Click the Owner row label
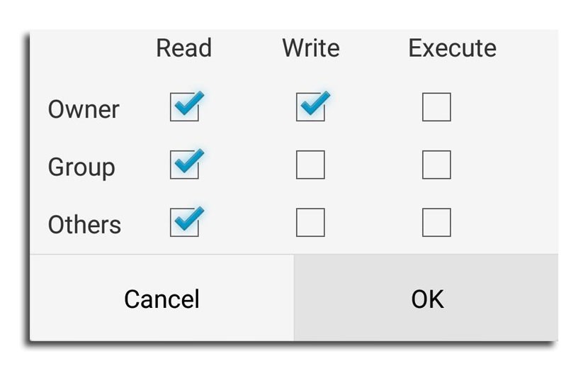588x371 pixels. pyautogui.click(x=84, y=109)
